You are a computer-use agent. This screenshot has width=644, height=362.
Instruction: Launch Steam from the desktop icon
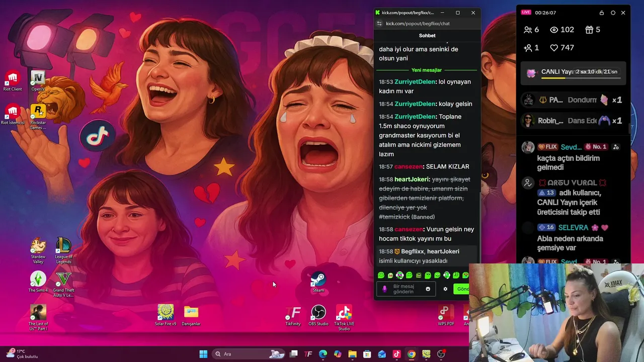[x=318, y=282]
